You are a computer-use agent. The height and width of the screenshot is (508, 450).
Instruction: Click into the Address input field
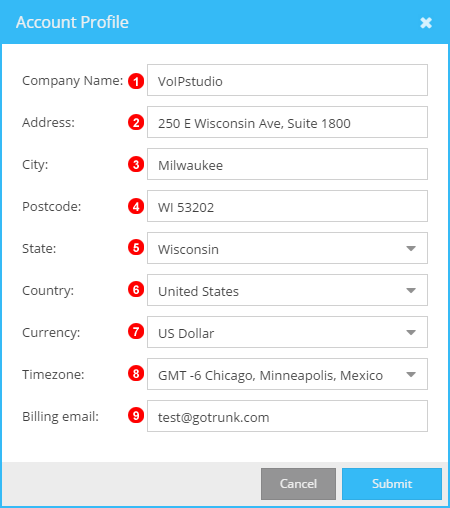[287, 122]
